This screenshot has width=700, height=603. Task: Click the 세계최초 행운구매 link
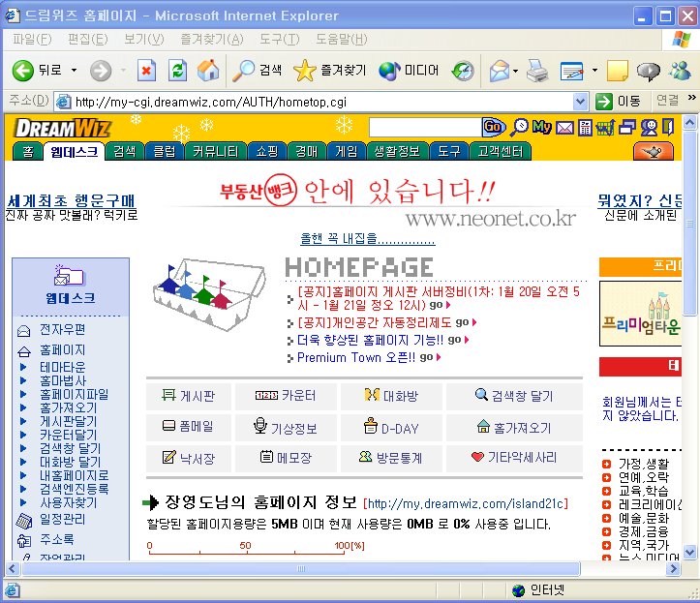72,201
